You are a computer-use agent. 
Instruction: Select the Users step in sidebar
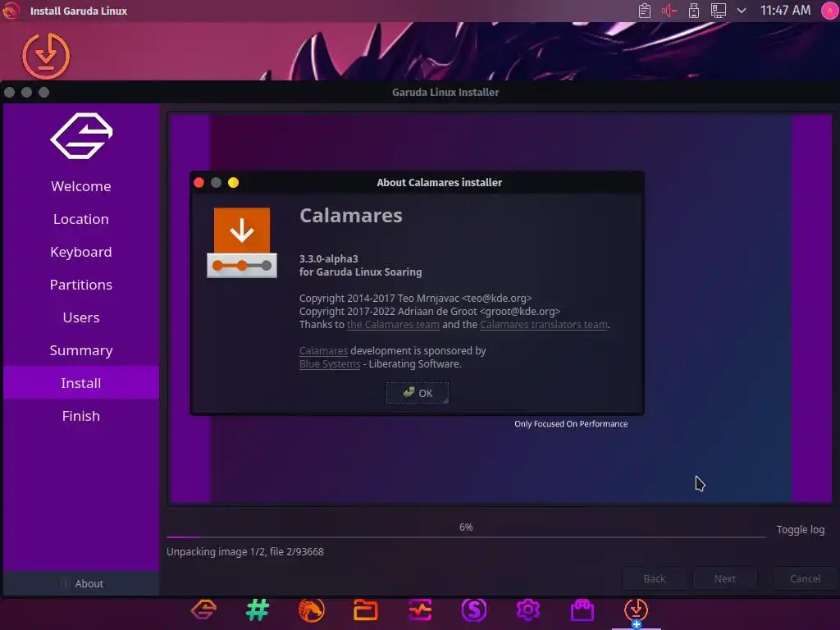(x=81, y=317)
